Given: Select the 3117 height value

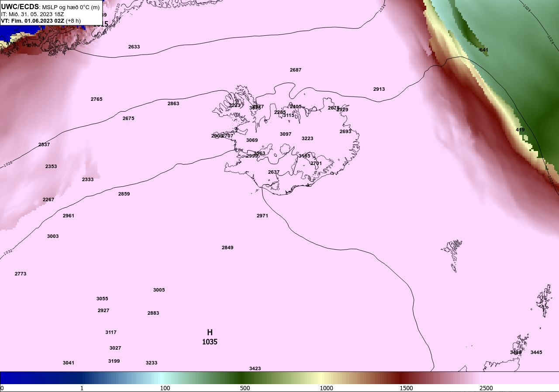Looking at the screenshot, I should (x=111, y=332).
